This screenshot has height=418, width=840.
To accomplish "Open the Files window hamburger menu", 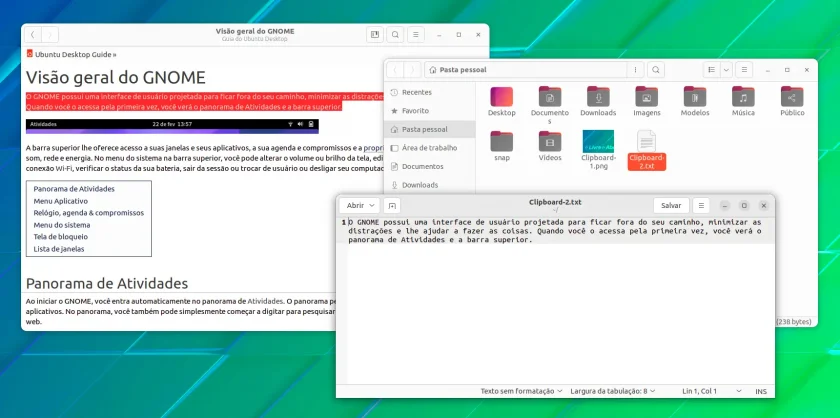I will click(x=744, y=70).
